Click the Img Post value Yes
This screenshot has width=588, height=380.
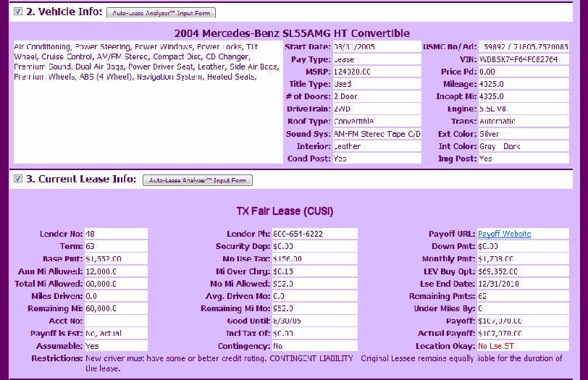pos(524,159)
